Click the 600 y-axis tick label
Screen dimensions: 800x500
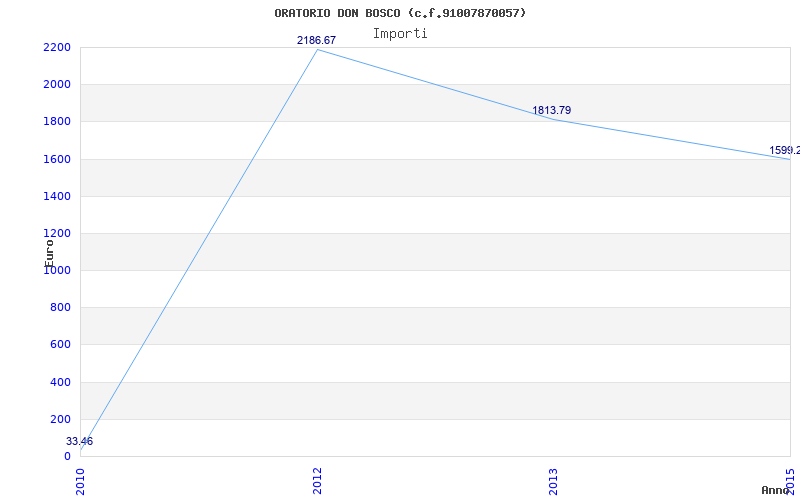60,345
